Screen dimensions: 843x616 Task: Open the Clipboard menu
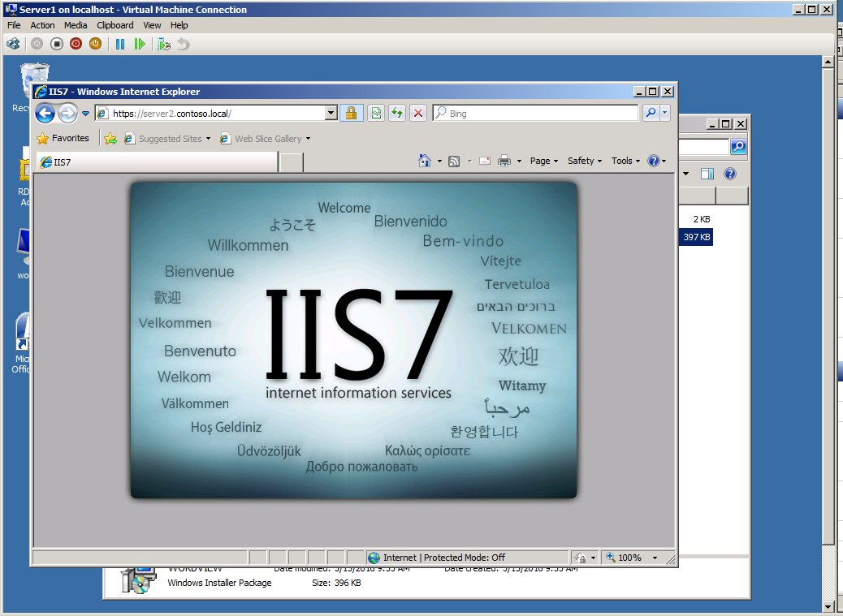tap(115, 25)
